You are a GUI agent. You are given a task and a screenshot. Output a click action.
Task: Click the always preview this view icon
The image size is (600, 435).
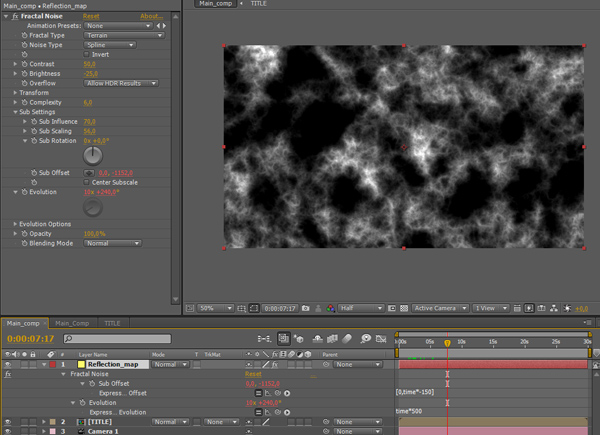189,308
